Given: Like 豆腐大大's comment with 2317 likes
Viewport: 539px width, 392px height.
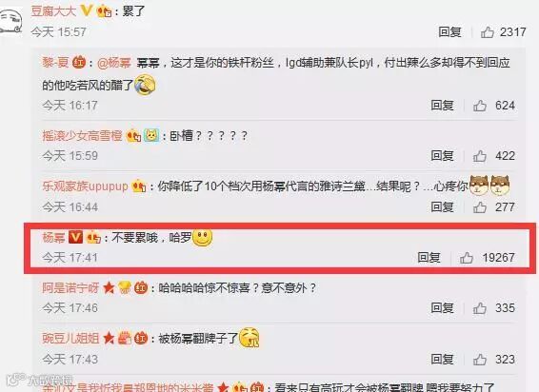Looking at the screenshot, I should coord(487,32).
